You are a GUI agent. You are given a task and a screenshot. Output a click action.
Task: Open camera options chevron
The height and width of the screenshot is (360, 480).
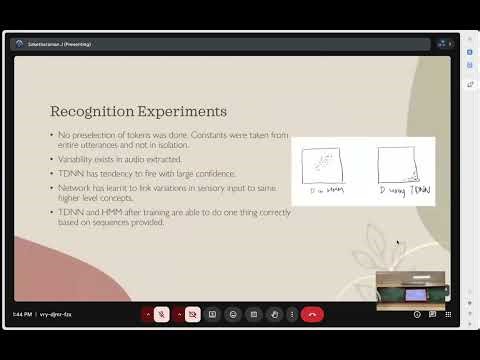pyautogui.click(x=179, y=314)
